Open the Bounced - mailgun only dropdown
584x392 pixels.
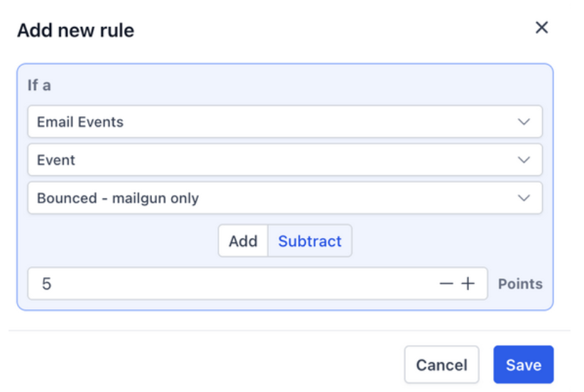click(x=284, y=198)
